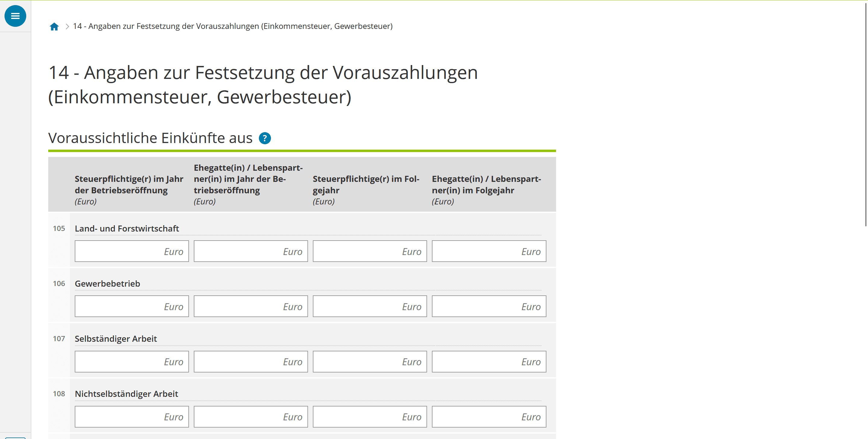Click last Euro field of row 107
This screenshot has width=868, height=439.
point(489,362)
